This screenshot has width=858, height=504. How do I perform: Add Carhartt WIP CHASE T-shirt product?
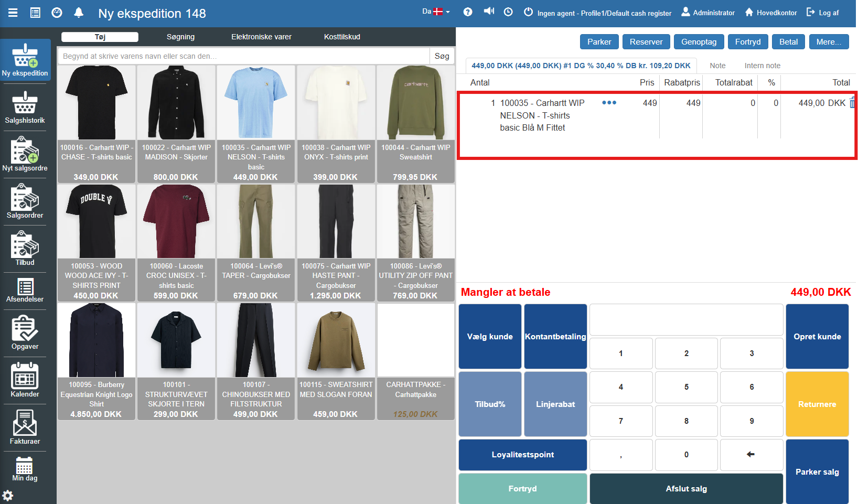(x=96, y=124)
